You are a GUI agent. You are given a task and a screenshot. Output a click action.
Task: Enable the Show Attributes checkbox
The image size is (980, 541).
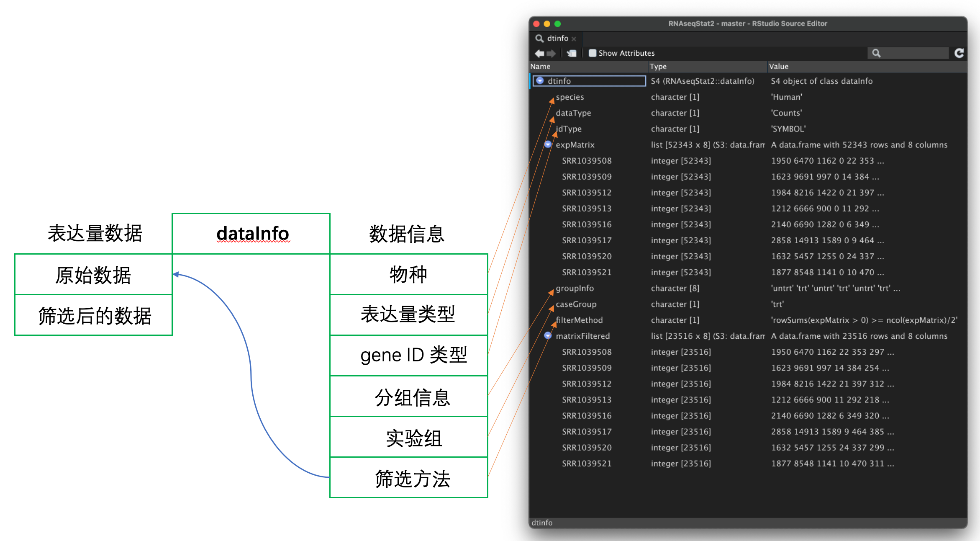[592, 53]
